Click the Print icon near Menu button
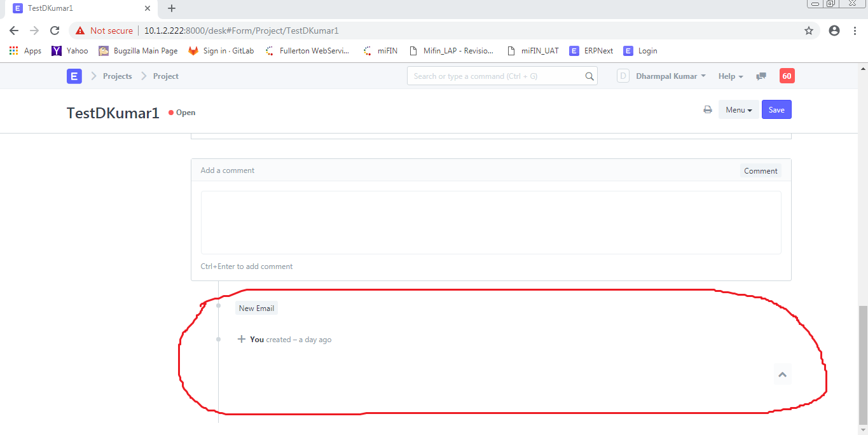The height and width of the screenshot is (435, 868). pos(707,109)
